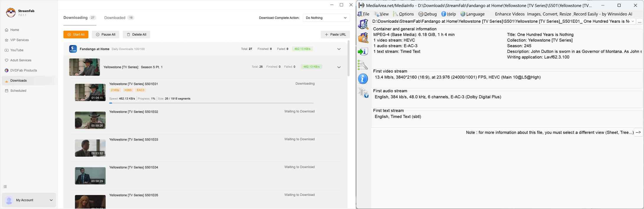Open the Debug menu in MediaInfo
This screenshot has width=644, height=209.
pyautogui.click(x=428, y=14)
